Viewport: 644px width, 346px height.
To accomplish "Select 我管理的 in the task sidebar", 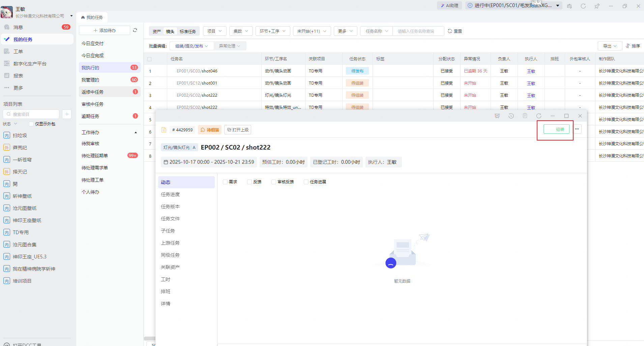I will pos(90,80).
